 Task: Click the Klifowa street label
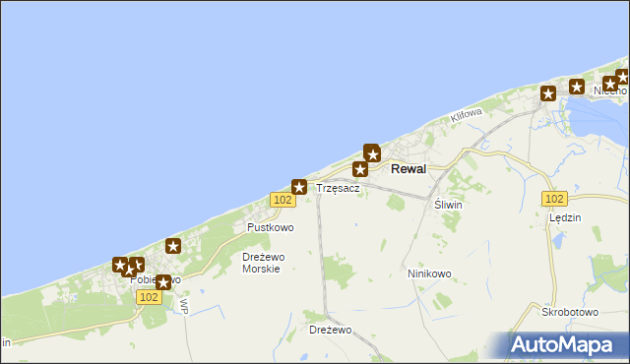coord(466,115)
